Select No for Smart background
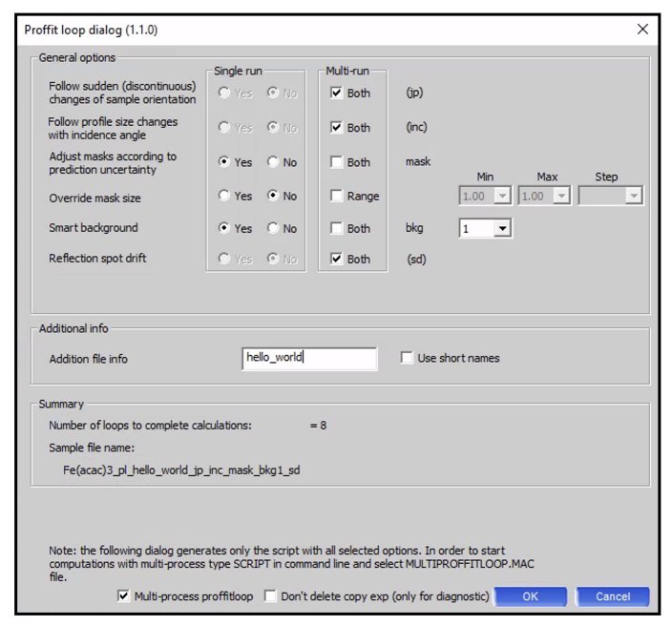 (273, 229)
